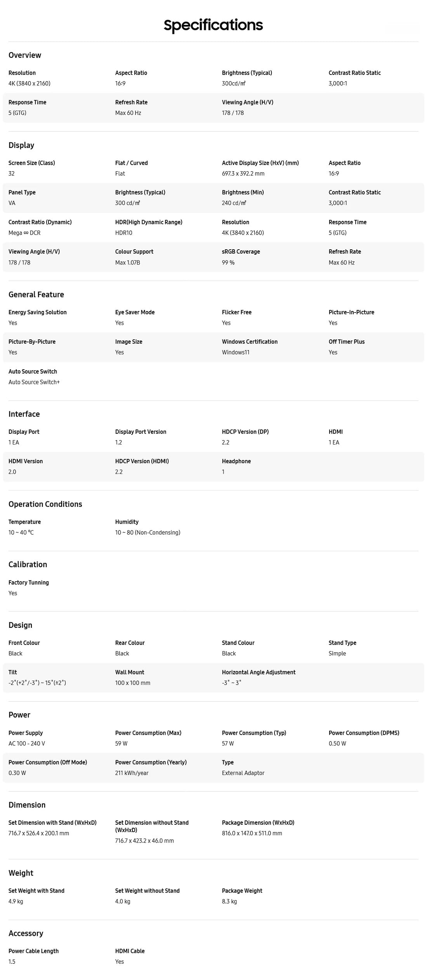This screenshot has width=427, height=980.
Task: Click the Calibration section heading
Action: pos(28,565)
